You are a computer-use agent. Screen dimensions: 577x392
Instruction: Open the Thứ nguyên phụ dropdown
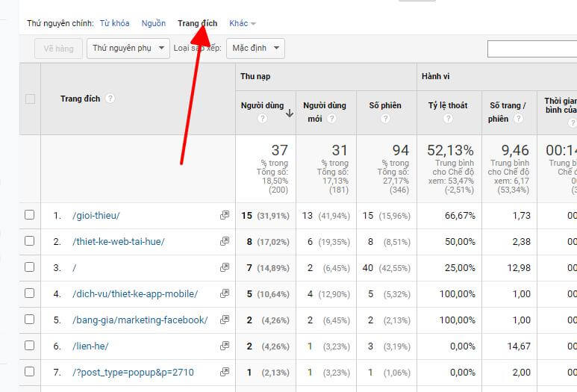tap(128, 49)
